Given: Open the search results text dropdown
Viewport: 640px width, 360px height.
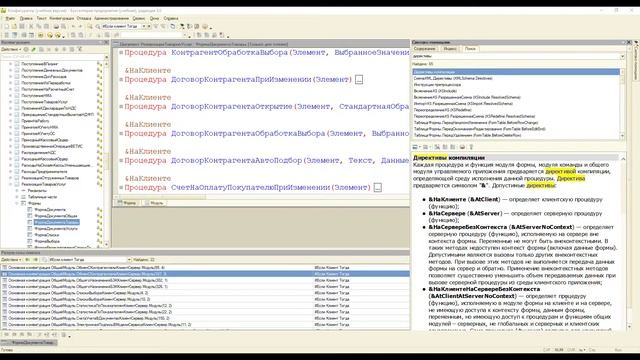Looking at the screenshot, I should 129,260.
